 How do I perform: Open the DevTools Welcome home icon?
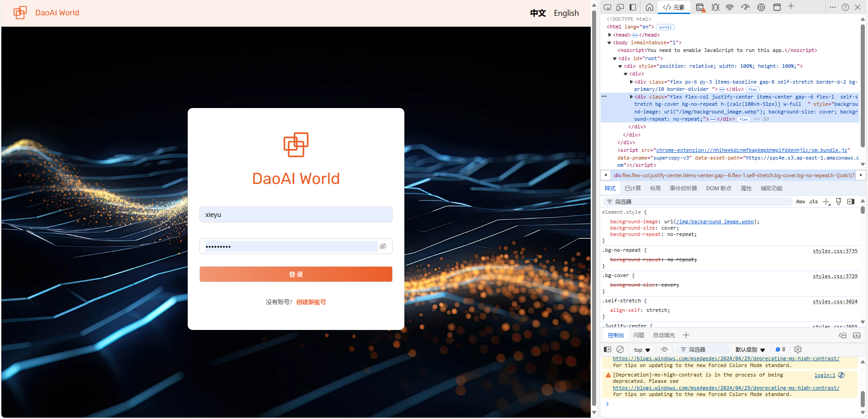point(649,7)
